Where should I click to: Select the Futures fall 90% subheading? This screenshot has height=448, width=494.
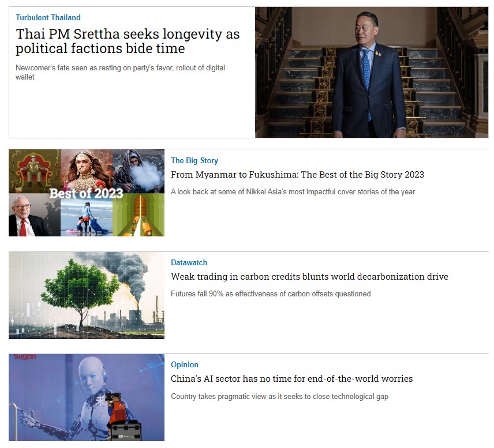click(271, 293)
